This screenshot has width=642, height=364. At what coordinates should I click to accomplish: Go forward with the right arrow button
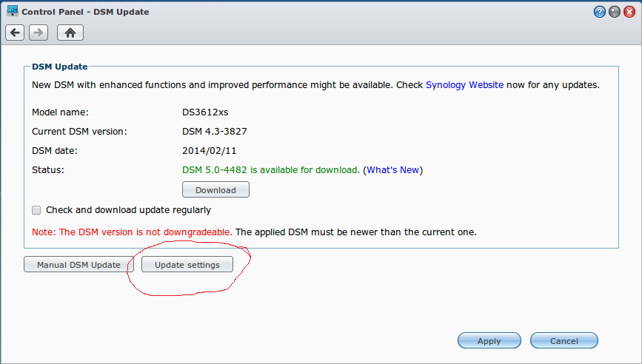click(39, 33)
